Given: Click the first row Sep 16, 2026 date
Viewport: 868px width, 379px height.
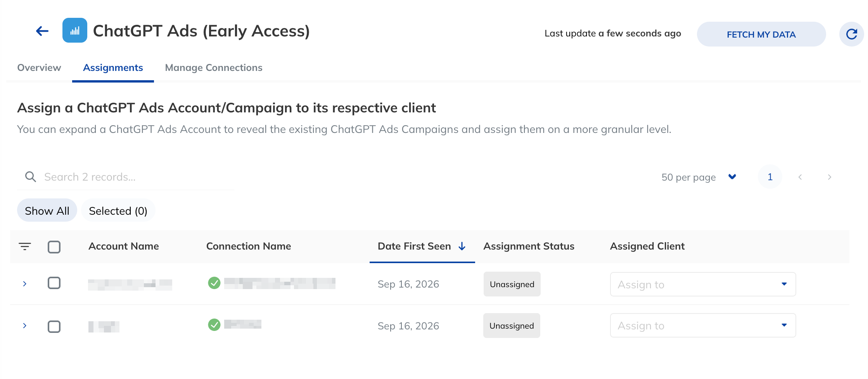Looking at the screenshot, I should (x=408, y=284).
